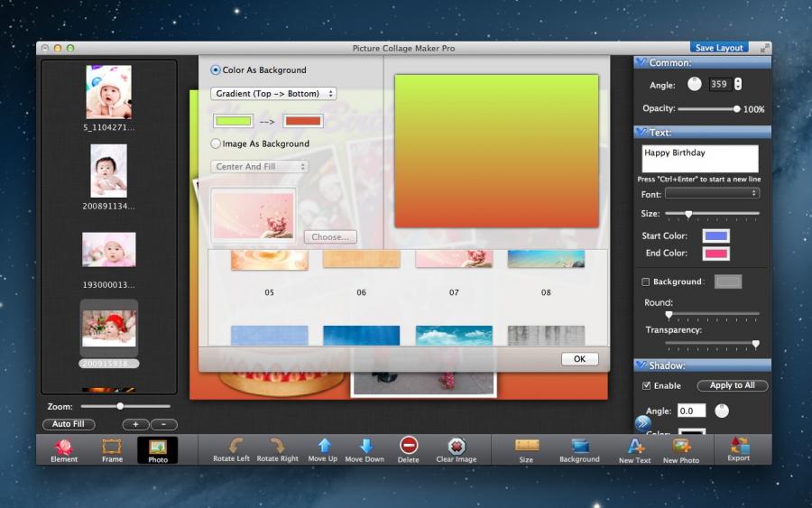Select photo thumbnail 5_1104271...
812x508 pixels.
tap(109, 92)
